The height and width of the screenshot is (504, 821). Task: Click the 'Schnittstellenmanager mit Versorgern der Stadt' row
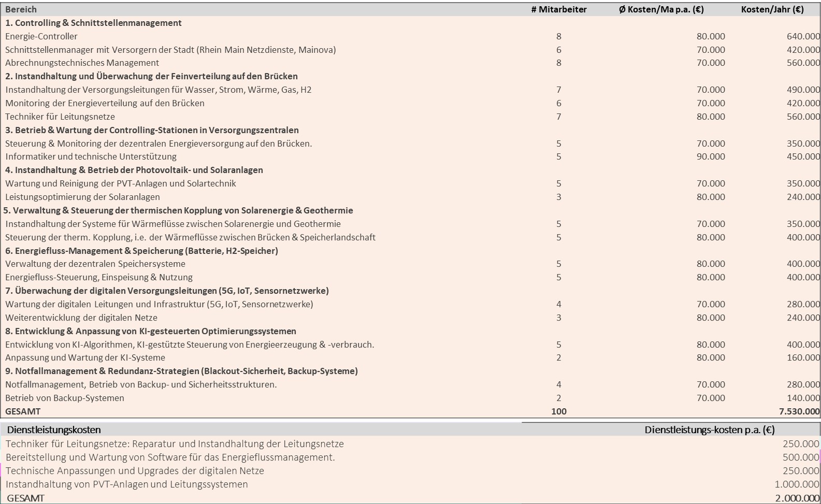pos(170,50)
